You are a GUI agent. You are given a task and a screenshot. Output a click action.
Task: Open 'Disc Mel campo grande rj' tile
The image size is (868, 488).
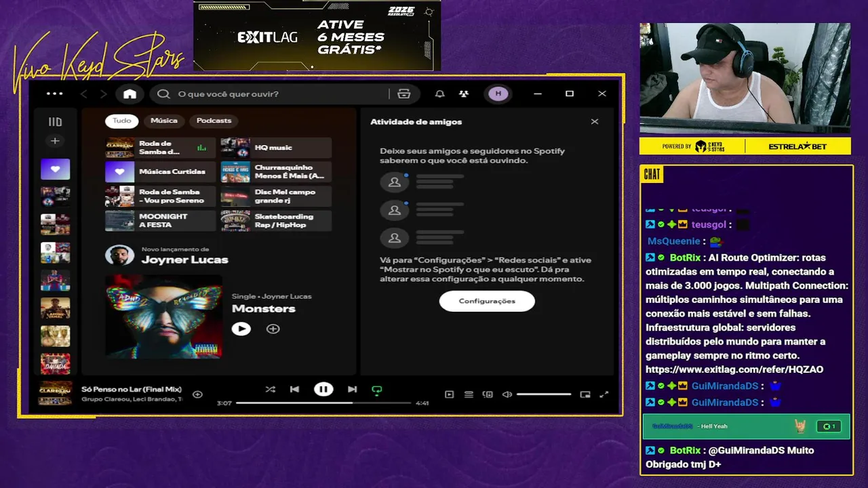pos(276,197)
